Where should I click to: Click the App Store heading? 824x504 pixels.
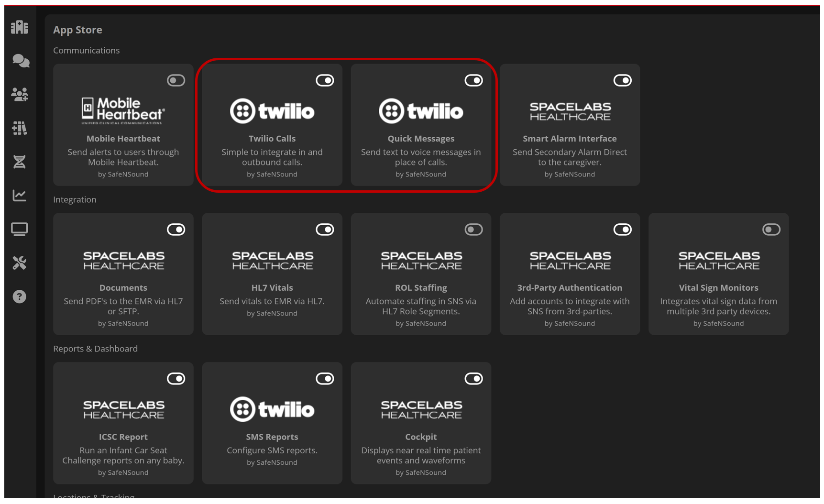(77, 30)
